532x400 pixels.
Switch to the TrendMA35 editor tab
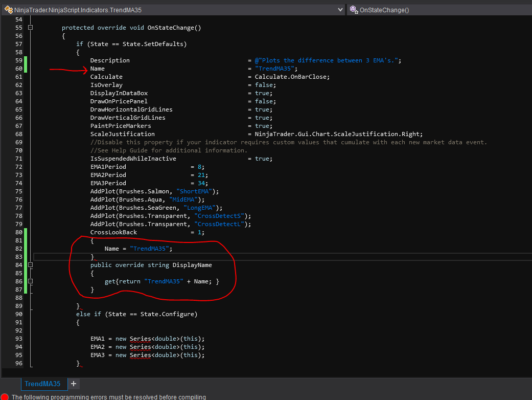42,384
